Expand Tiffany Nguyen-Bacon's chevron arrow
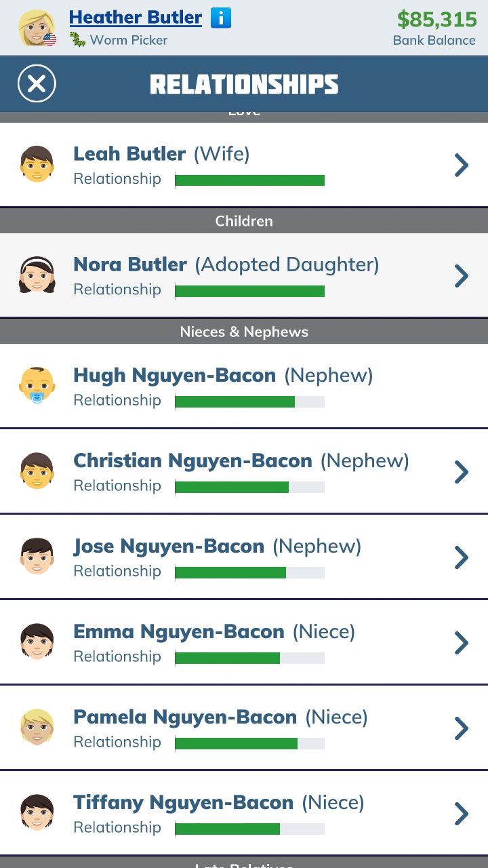488x868 pixels. 462,814
